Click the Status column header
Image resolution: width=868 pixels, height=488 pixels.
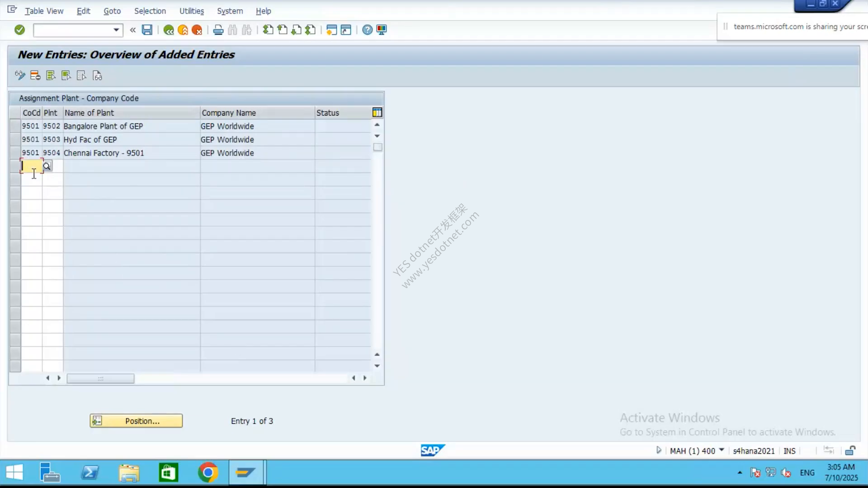pos(343,113)
